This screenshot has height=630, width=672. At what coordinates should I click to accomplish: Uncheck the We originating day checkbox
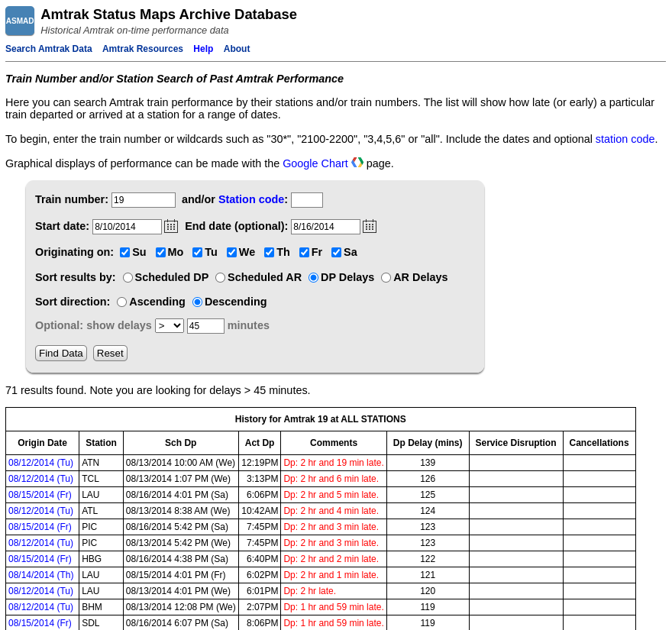pyautogui.click(x=232, y=253)
